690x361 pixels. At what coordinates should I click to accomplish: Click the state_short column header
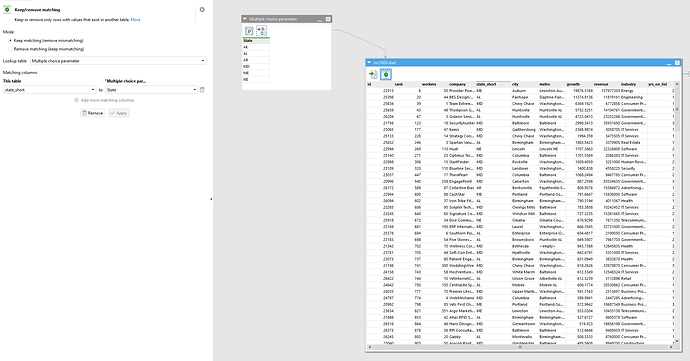tap(493, 84)
